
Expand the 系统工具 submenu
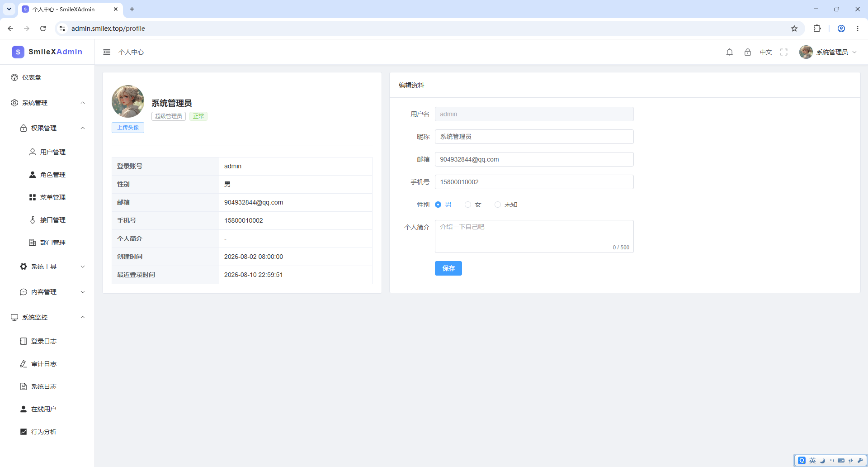[x=47, y=267]
